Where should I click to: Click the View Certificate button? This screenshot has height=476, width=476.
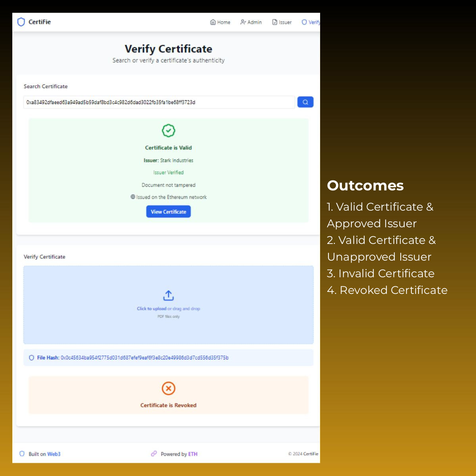click(169, 211)
